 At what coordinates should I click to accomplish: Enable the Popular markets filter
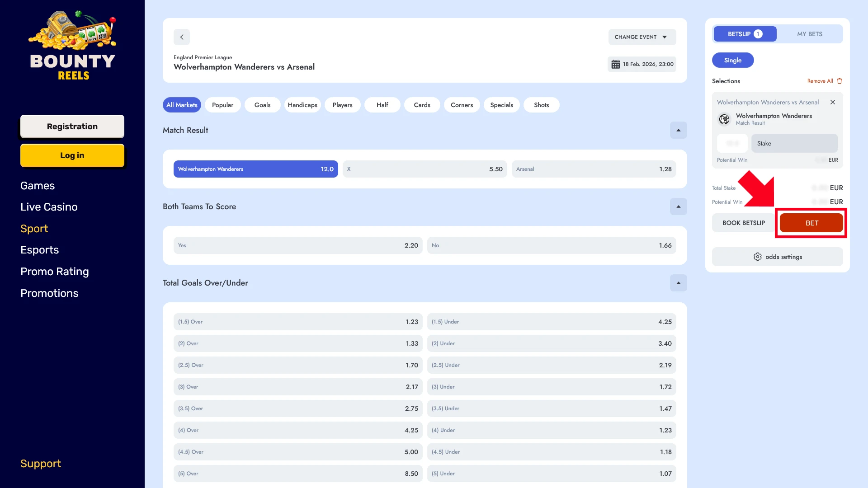click(x=222, y=104)
